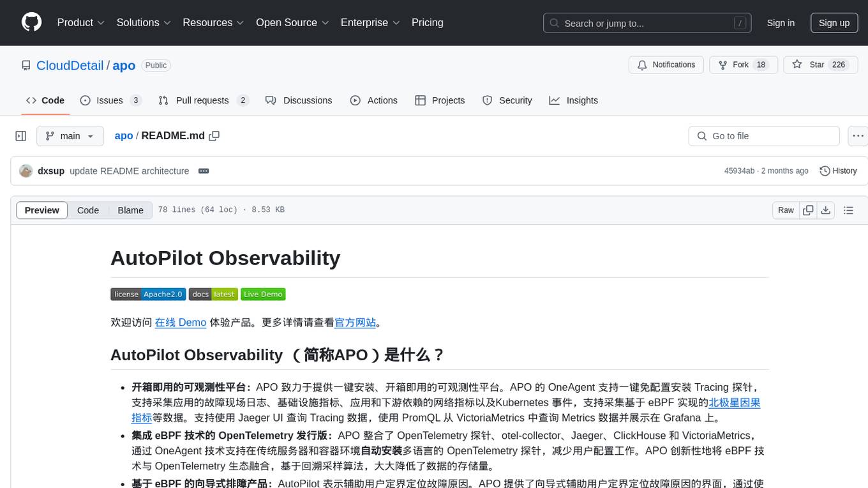868x488 pixels.
Task: Open the Issues tab
Action: pyautogui.click(x=110, y=100)
